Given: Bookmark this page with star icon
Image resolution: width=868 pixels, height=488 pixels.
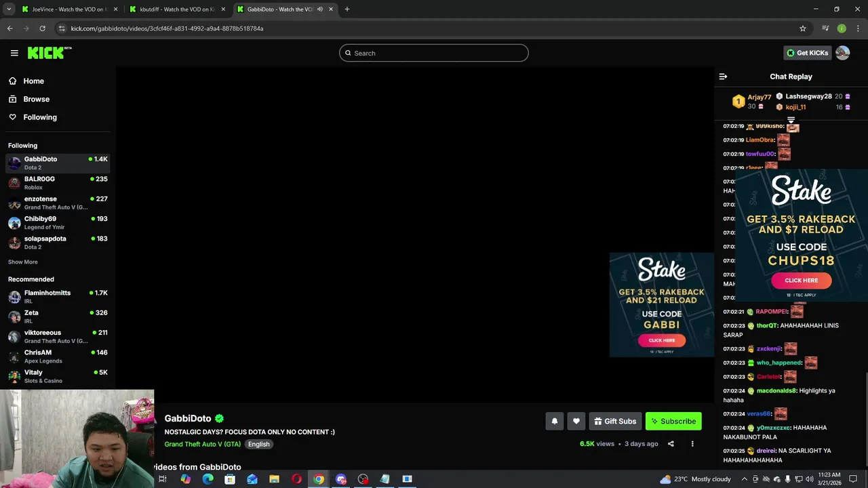Looking at the screenshot, I should click(803, 28).
